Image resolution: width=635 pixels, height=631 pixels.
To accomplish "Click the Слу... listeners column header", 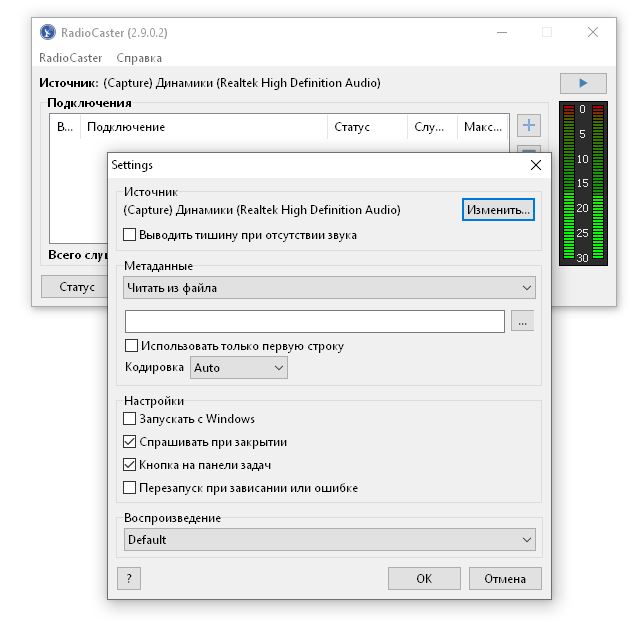I will pos(433,127).
